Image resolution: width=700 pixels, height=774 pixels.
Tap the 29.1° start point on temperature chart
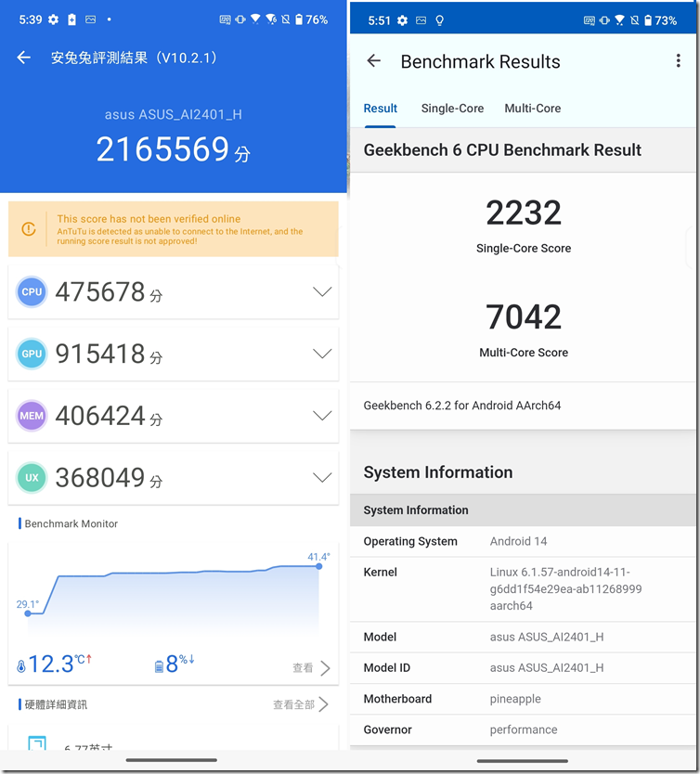(x=28, y=613)
